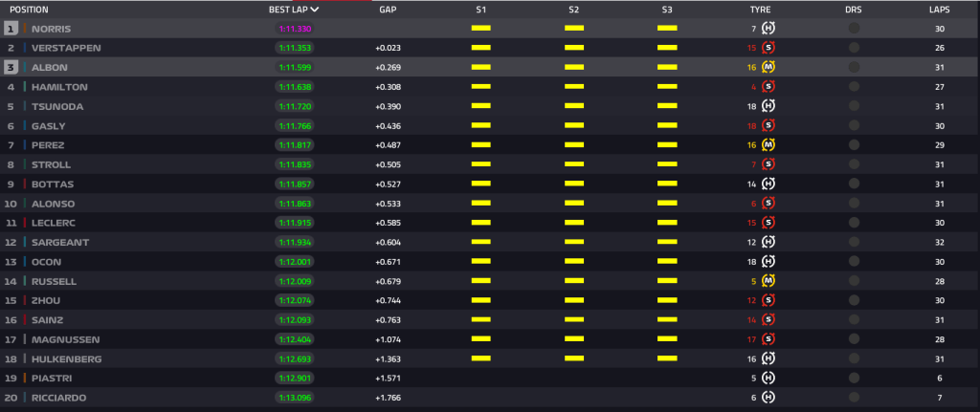
Task: Click Hulkenberg's hard tyre icon
Action: tap(768, 358)
